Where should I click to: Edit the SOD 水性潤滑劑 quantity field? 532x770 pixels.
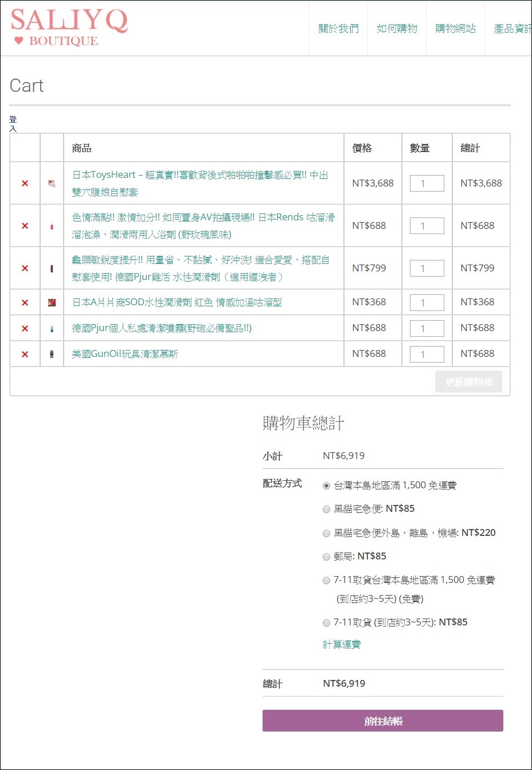point(427,303)
